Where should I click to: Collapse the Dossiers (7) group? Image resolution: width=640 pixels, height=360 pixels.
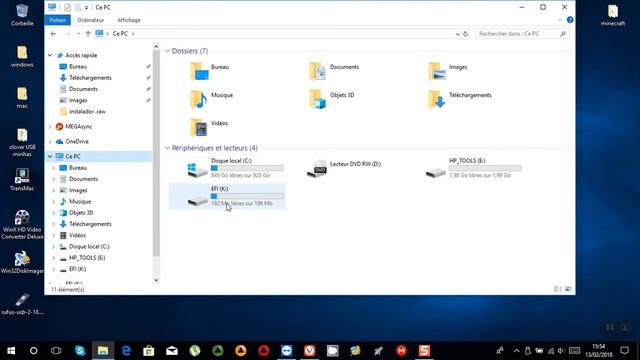(x=167, y=51)
